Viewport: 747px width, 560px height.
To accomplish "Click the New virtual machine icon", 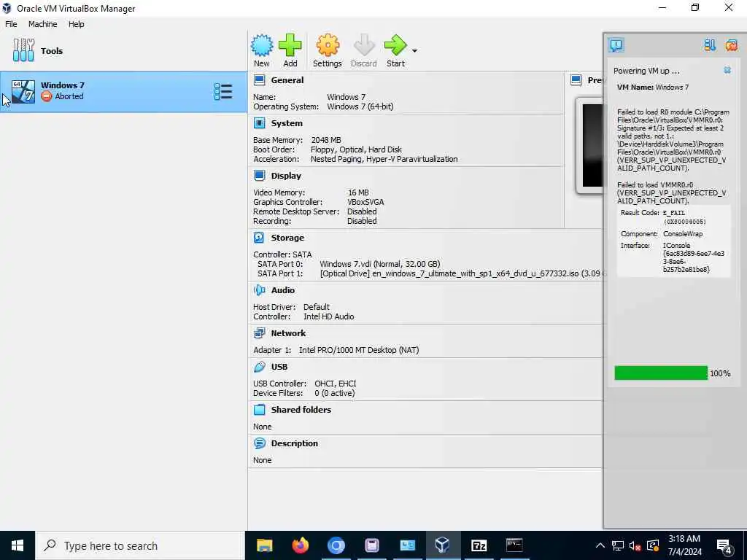I will tap(262, 46).
